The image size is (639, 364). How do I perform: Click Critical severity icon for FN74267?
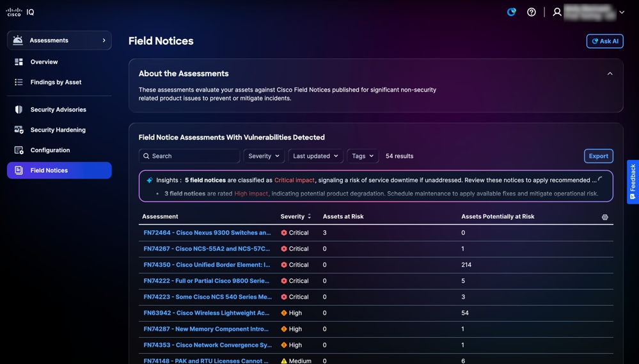point(284,249)
